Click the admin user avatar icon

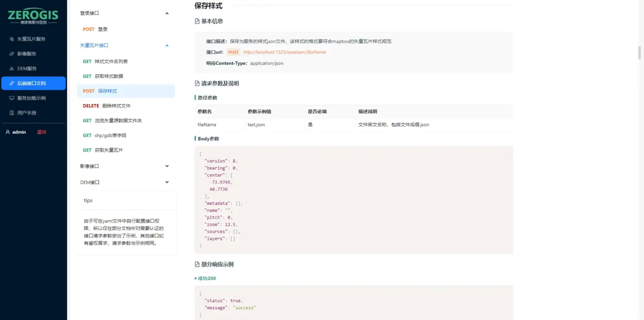coord(8,132)
